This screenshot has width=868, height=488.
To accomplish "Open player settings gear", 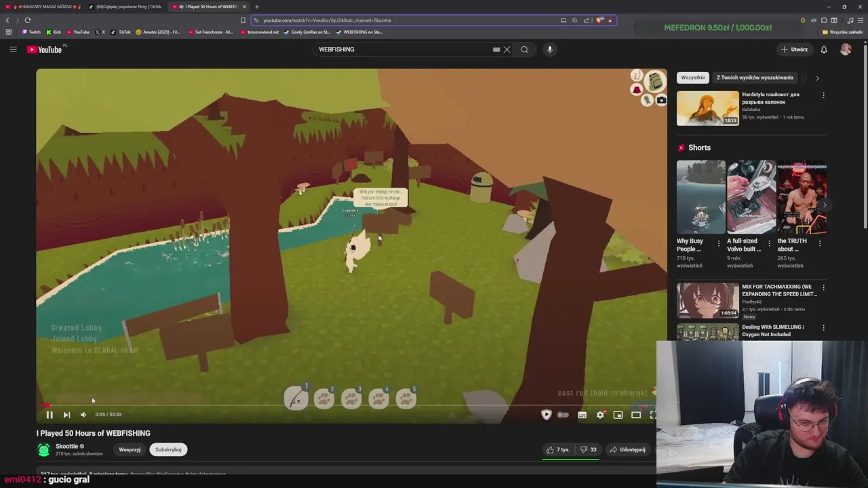I will point(600,415).
